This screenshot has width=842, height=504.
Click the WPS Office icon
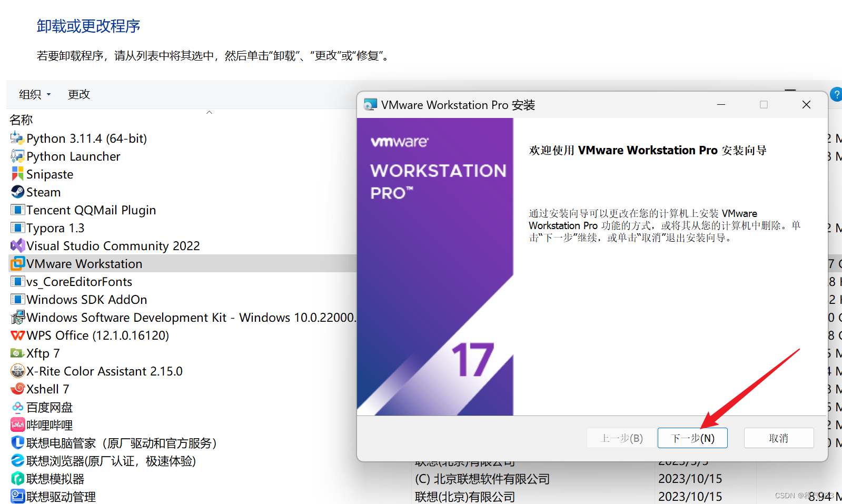pos(17,335)
